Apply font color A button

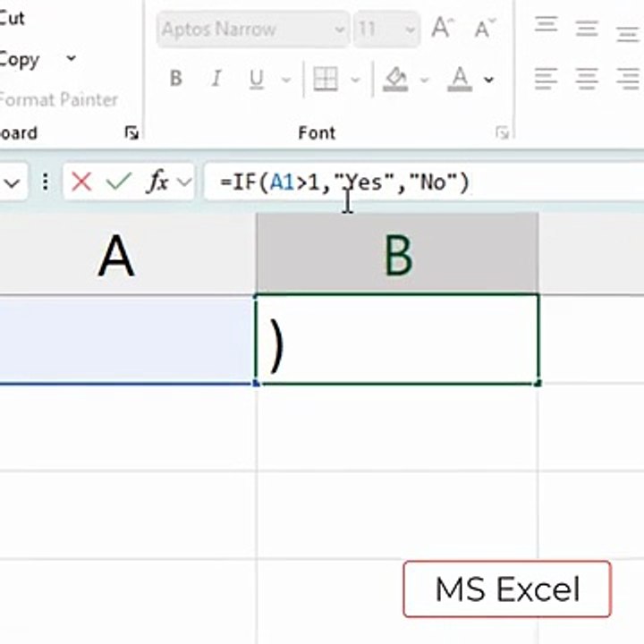(460, 79)
